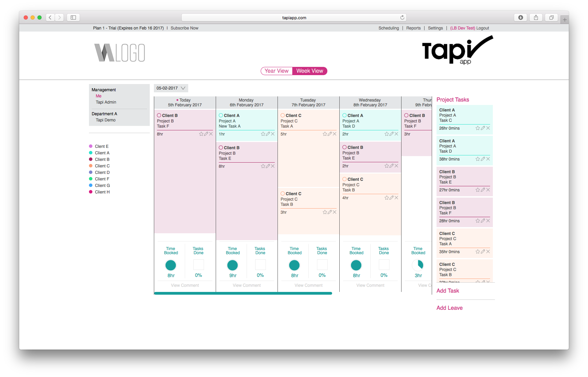Delete Wednesday's Client A Task D card

coord(396,134)
